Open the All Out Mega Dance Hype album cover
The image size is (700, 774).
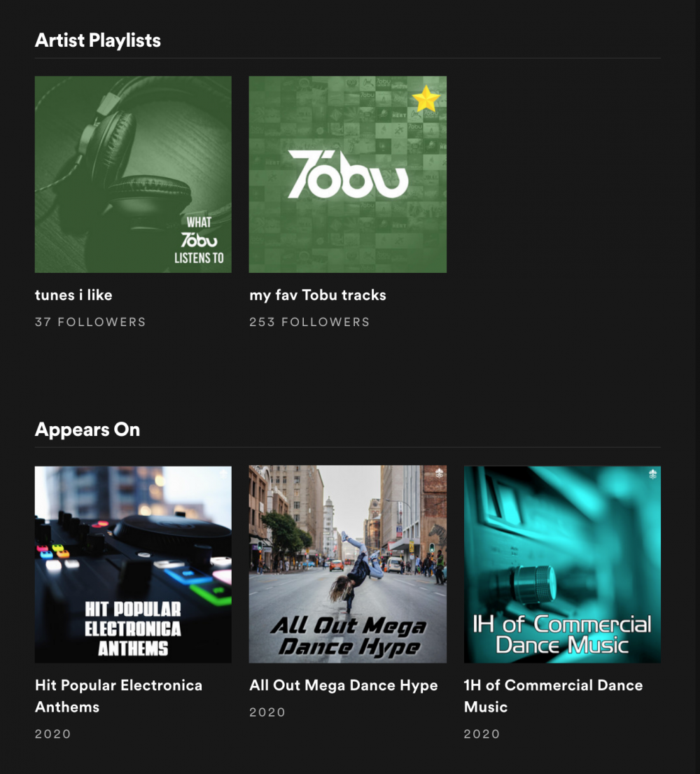click(348, 564)
